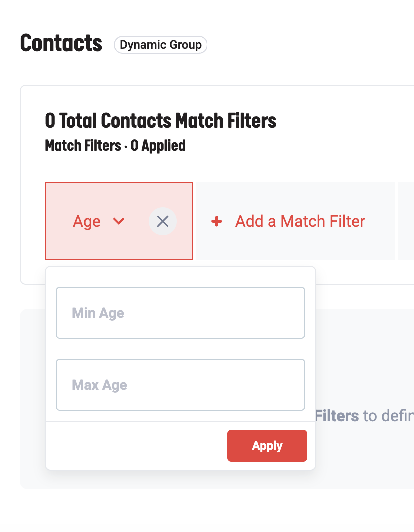The image size is (414, 532).
Task: Click the Max Age placeholder text
Action: [99, 385]
